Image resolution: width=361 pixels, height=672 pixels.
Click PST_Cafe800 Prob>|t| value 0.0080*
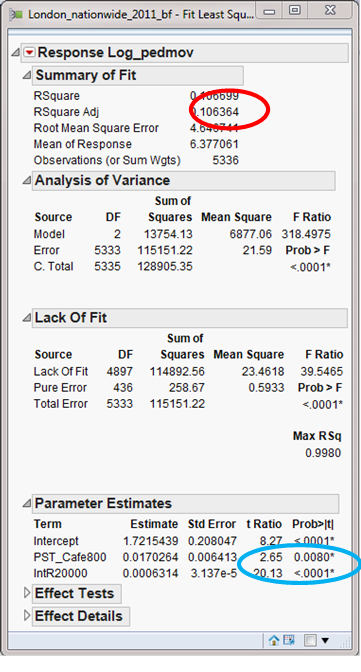314,558
